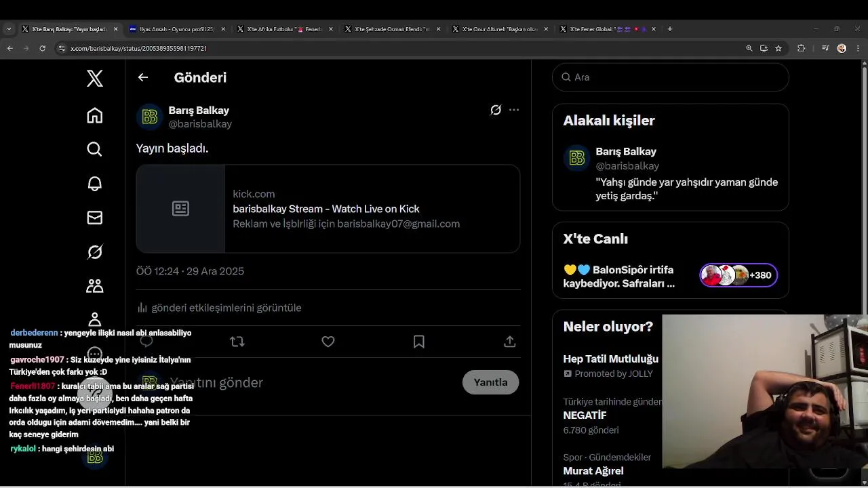Open the Communities people icon

(95, 286)
